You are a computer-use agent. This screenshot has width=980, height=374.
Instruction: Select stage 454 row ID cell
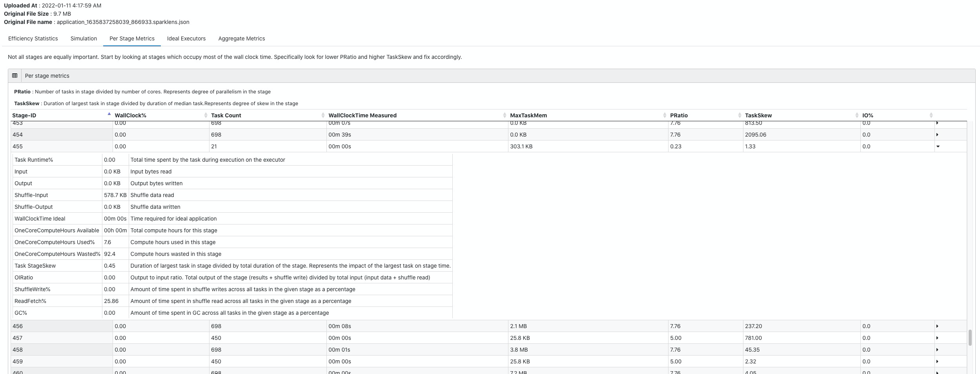coord(62,135)
